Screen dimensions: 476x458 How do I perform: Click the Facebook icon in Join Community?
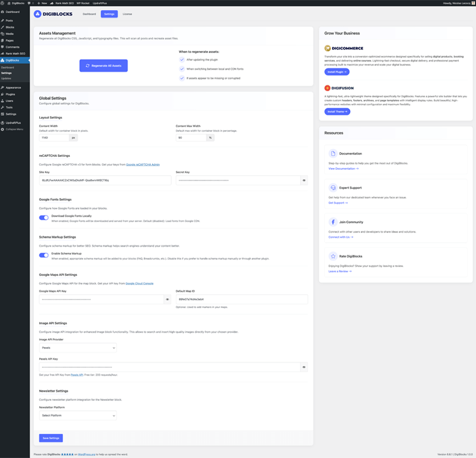pyautogui.click(x=333, y=222)
